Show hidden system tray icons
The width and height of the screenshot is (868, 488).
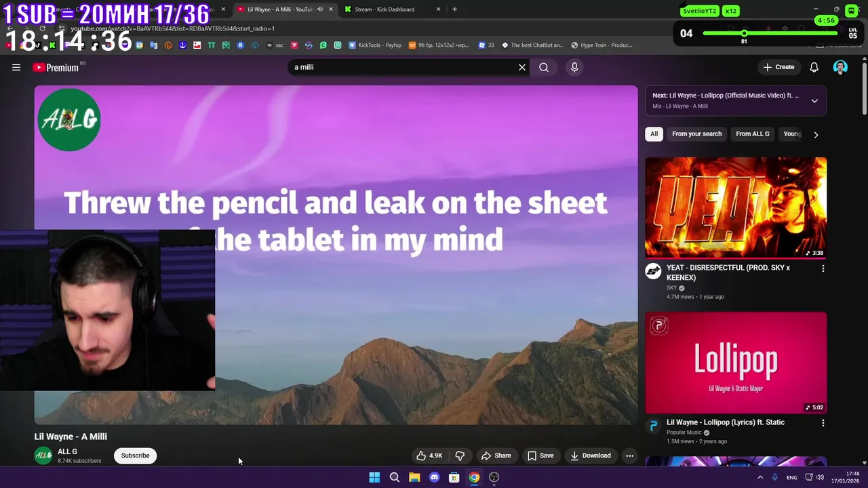760,477
